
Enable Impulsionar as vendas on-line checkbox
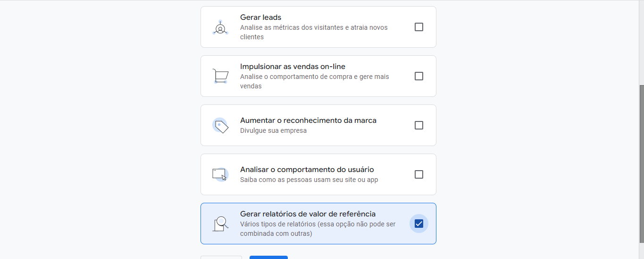418,76
